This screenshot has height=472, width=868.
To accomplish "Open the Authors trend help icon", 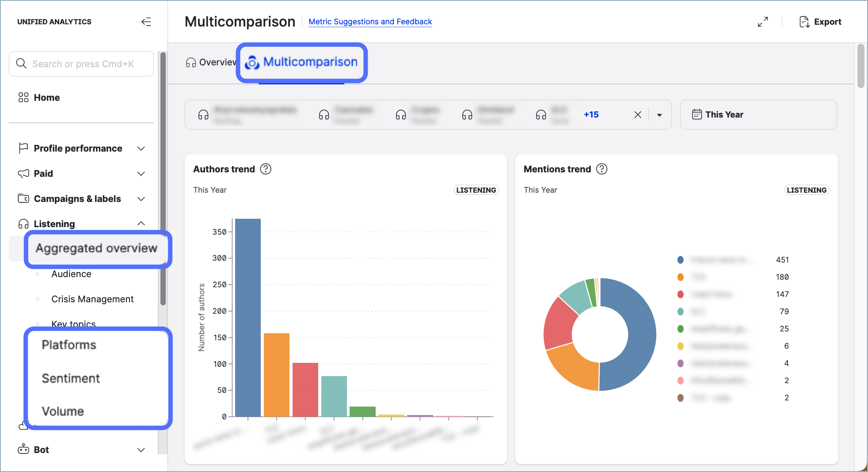I will pyautogui.click(x=266, y=169).
